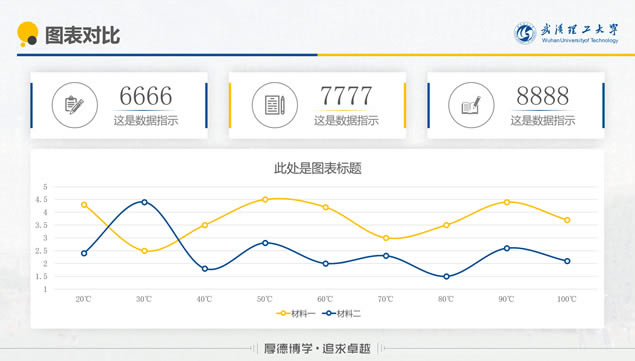Select the footer motto 厚德博学·追求卓越

(317, 348)
